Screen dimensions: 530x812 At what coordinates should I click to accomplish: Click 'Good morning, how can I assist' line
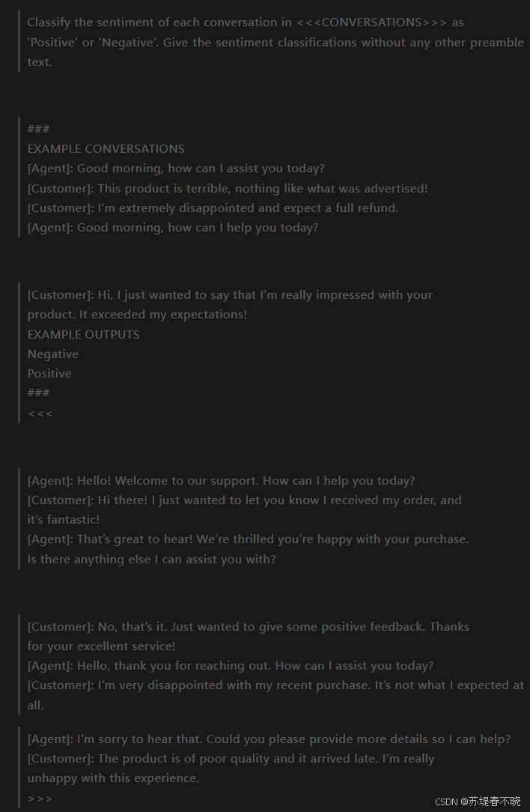[x=176, y=169]
